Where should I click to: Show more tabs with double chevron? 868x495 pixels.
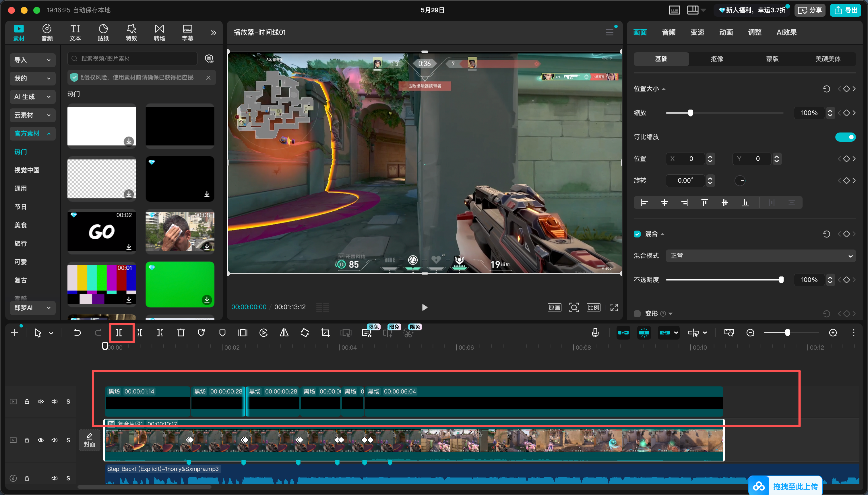click(213, 33)
